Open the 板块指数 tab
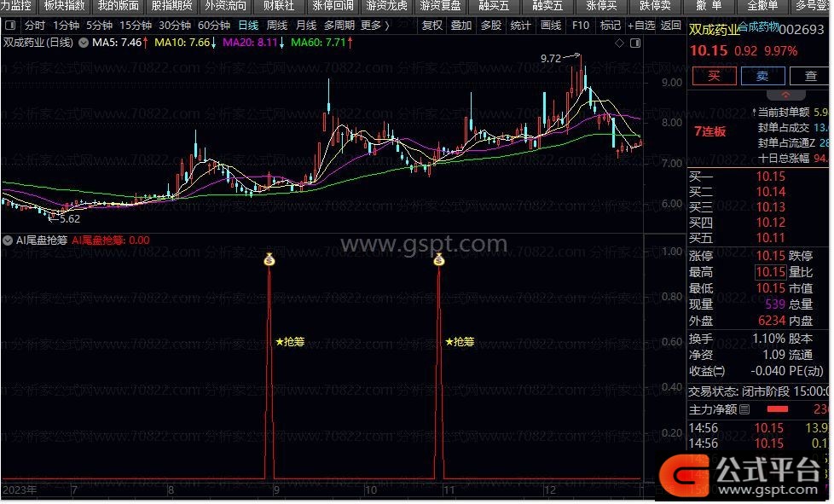Screen dimensions: 834x504 tap(64, 6)
